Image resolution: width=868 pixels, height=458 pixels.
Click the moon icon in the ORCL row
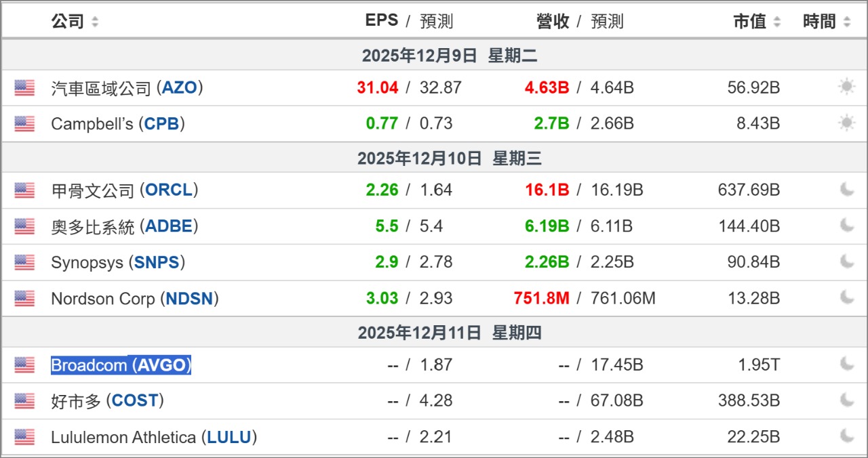pos(846,190)
